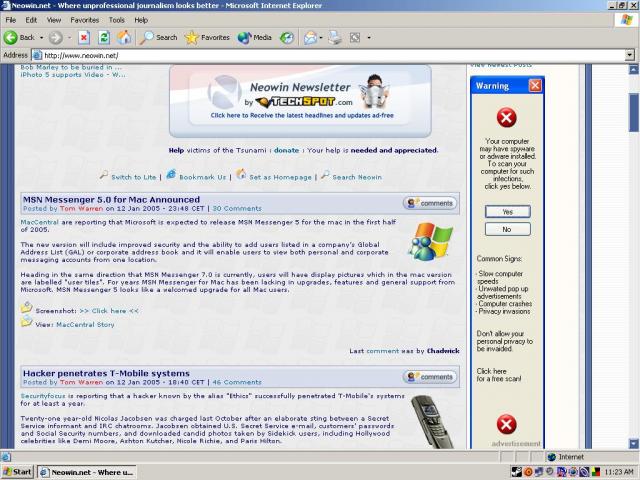
Task: Open Hacker penetrates T-Mobile systems headline
Action: click(107, 373)
